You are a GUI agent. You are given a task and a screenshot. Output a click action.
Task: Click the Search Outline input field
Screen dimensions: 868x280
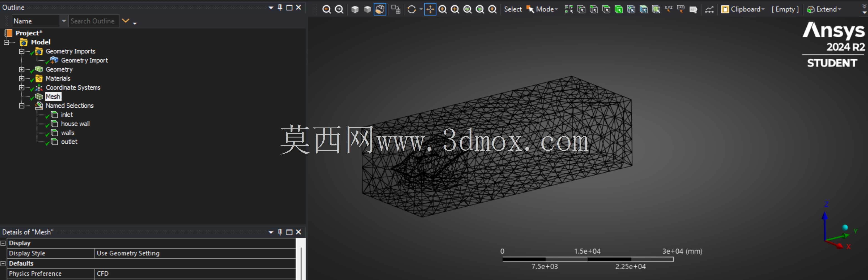[x=94, y=21]
